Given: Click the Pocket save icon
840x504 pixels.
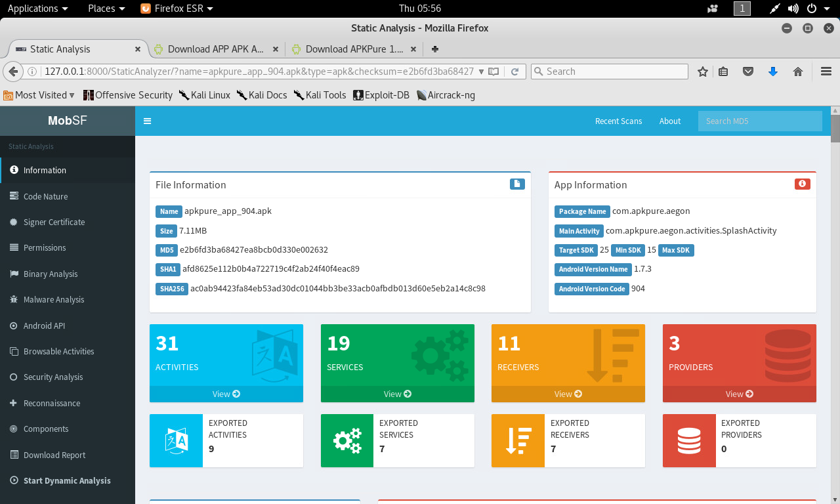Looking at the screenshot, I should click(748, 72).
